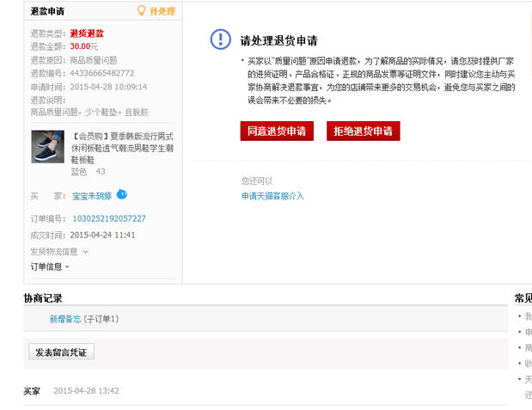Click the 请处理退货申请 heading text
Screen dimensions: 532x410
click(278, 40)
